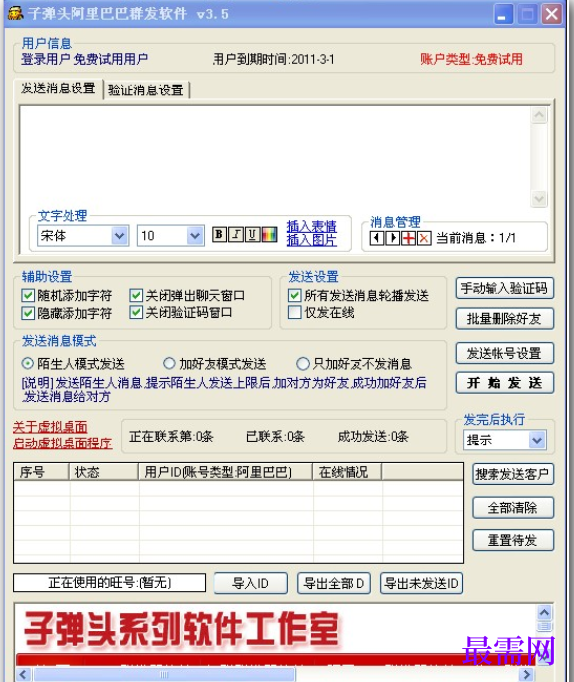The image size is (574, 682).
Task: Click 导入ID button
Action: click(x=250, y=583)
